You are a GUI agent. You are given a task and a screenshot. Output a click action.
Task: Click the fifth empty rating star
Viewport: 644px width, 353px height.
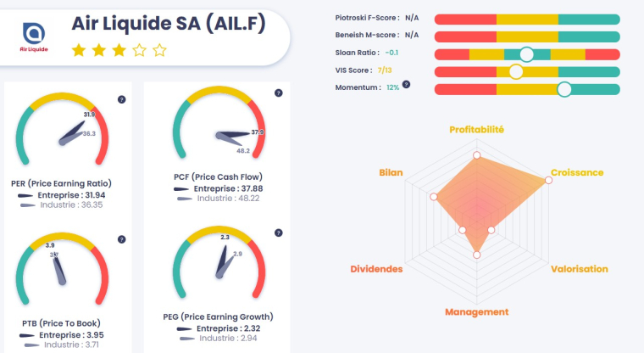[160, 50]
